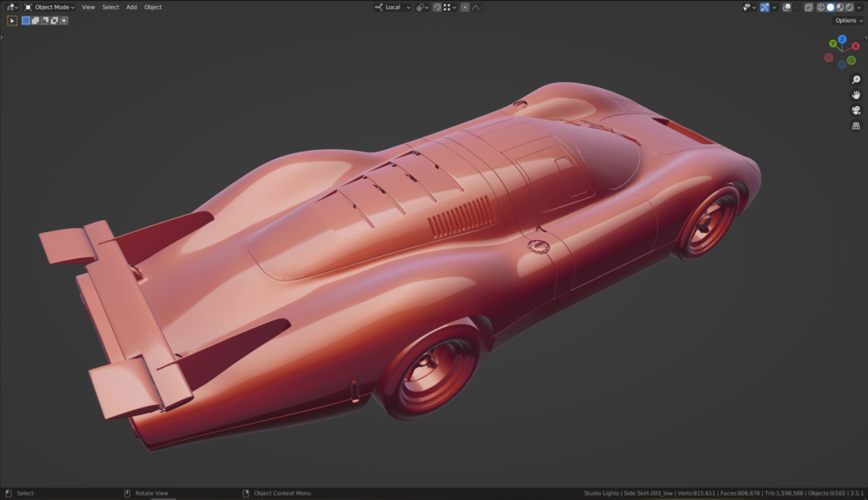
Task: Open the proportional falloff curve dropdown
Action: click(x=478, y=7)
